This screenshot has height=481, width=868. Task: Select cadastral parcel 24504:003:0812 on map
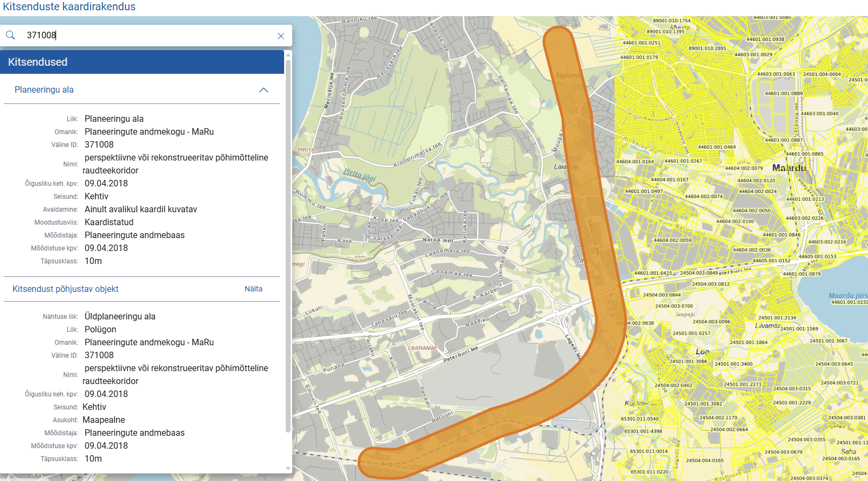point(711,284)
